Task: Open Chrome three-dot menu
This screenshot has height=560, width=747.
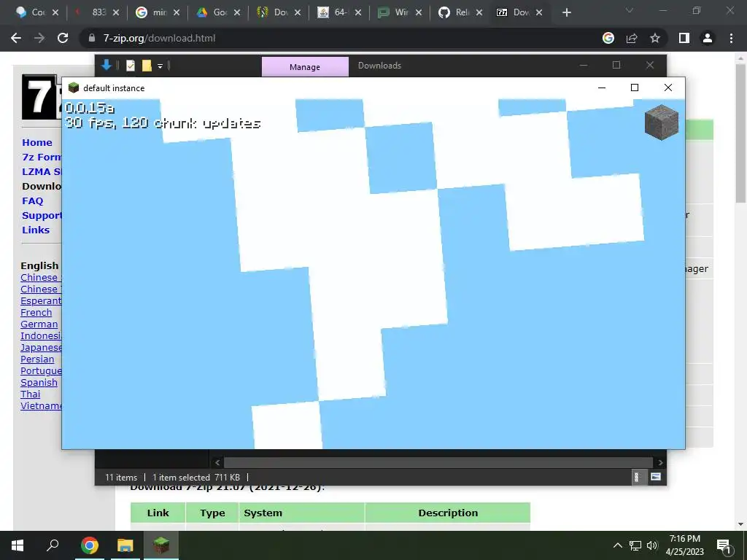Action: (731, 38)
